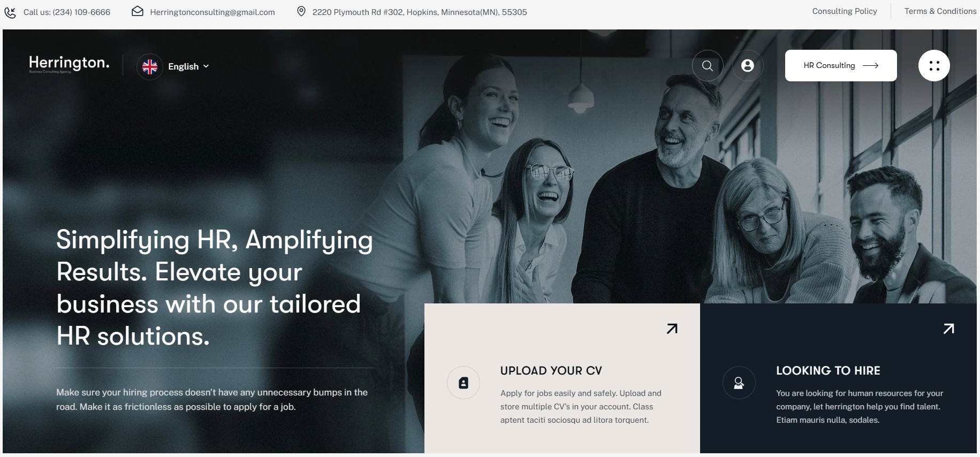
Task: Click the envelope email icon
Action: [138, 11]
